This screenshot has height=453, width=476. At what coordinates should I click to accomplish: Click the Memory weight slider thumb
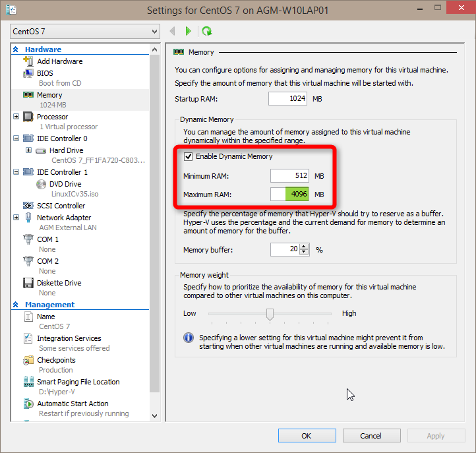click(270, 315)
